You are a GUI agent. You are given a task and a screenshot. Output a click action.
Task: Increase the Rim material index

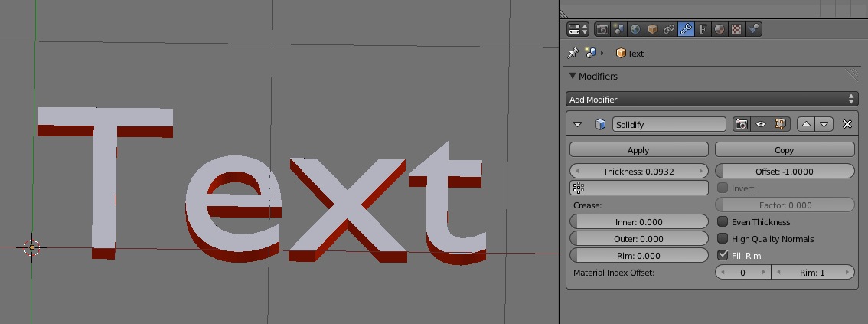point(847,272)
